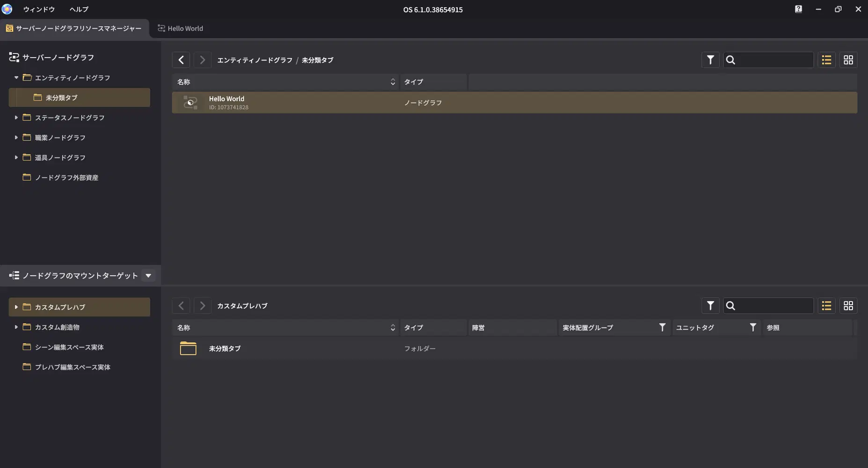Click the search field in the bottom panel
The width and height of the screenshot is (868, 468).
pos(767,305)
